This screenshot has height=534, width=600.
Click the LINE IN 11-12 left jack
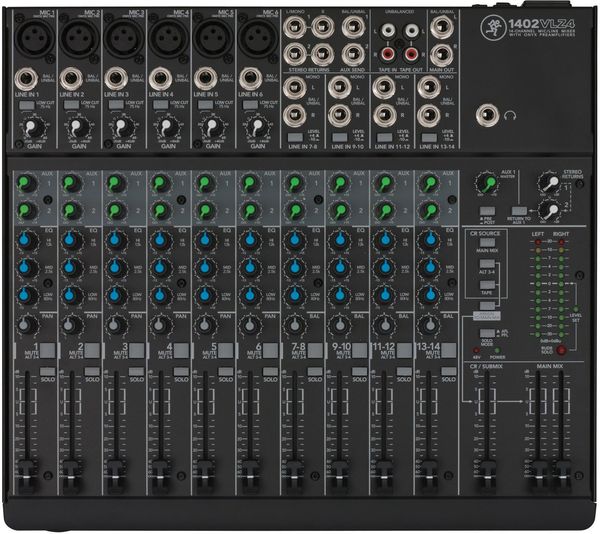tap(384, 88)
